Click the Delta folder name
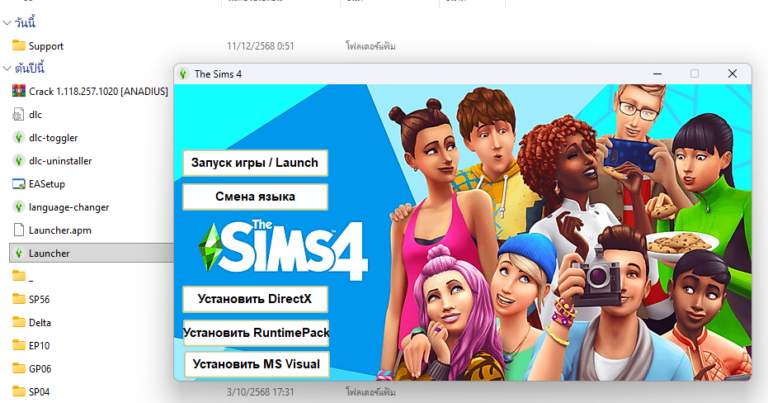Screen dimensions: 768x403 coord(40,323)
